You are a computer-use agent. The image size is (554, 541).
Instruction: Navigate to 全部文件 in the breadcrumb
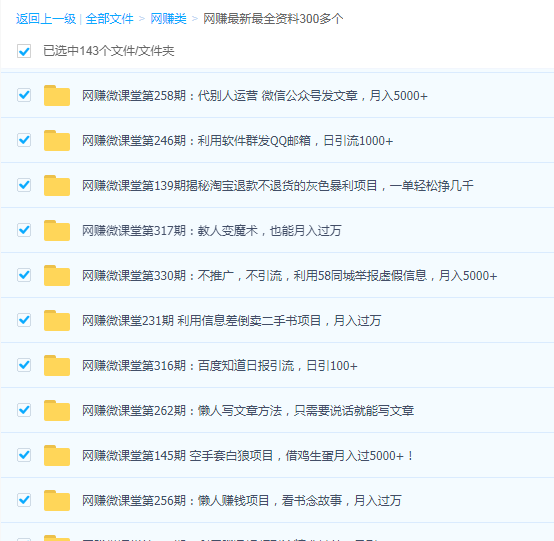[110, 19]
